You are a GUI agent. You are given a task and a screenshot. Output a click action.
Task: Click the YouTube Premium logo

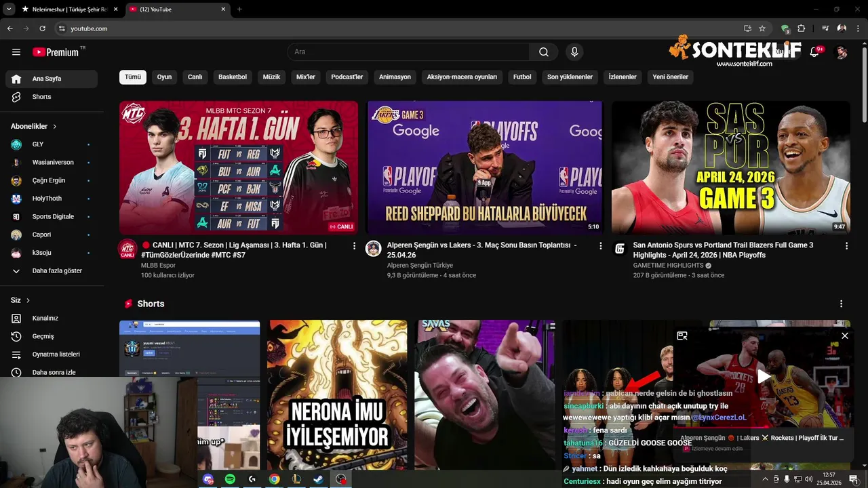[x=56, y=52]
